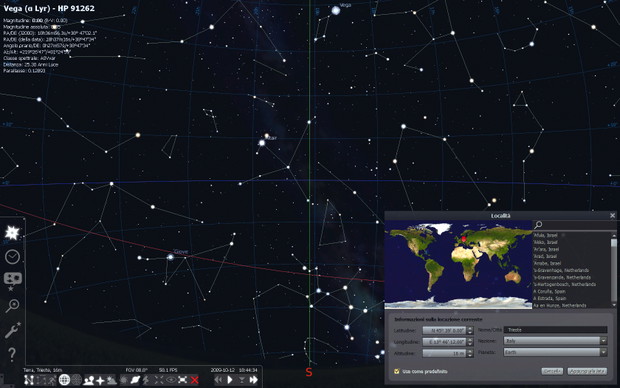Click the Longitudine value field
The width and height of the screenshot is (620, 388).
point(444,341)
